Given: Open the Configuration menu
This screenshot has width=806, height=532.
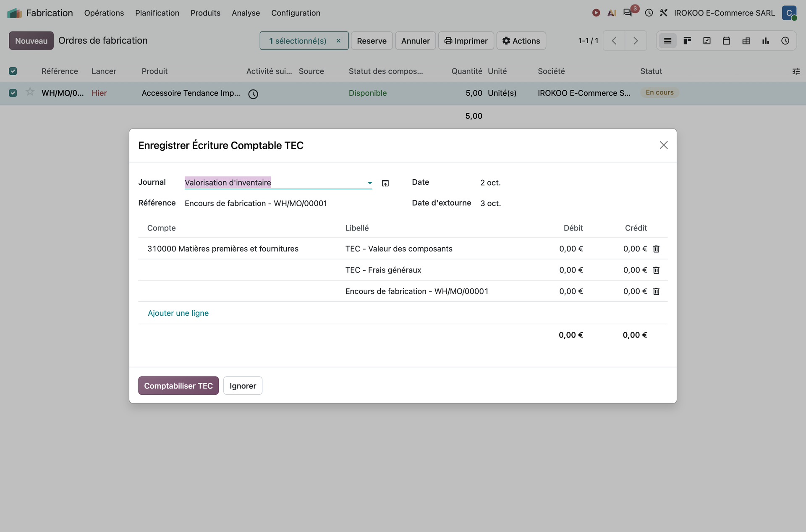Looking at the screenshot, I should (296, 13).
